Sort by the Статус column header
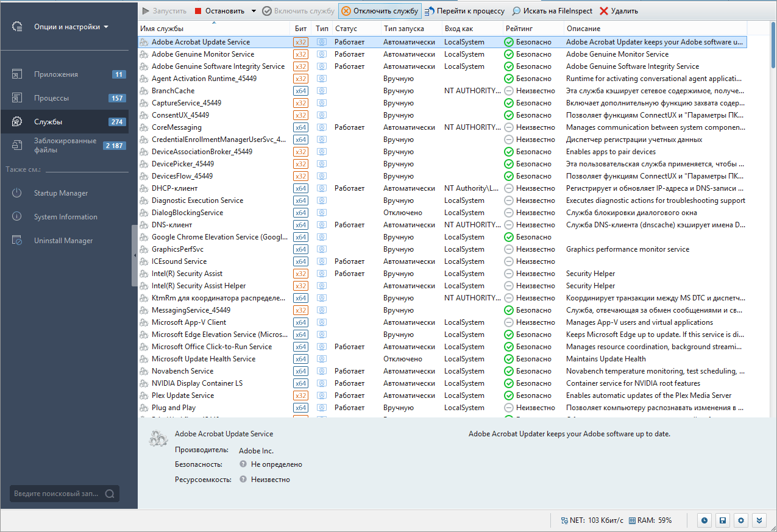The width and height of the screenshot is (777, 532). point(356,29)
